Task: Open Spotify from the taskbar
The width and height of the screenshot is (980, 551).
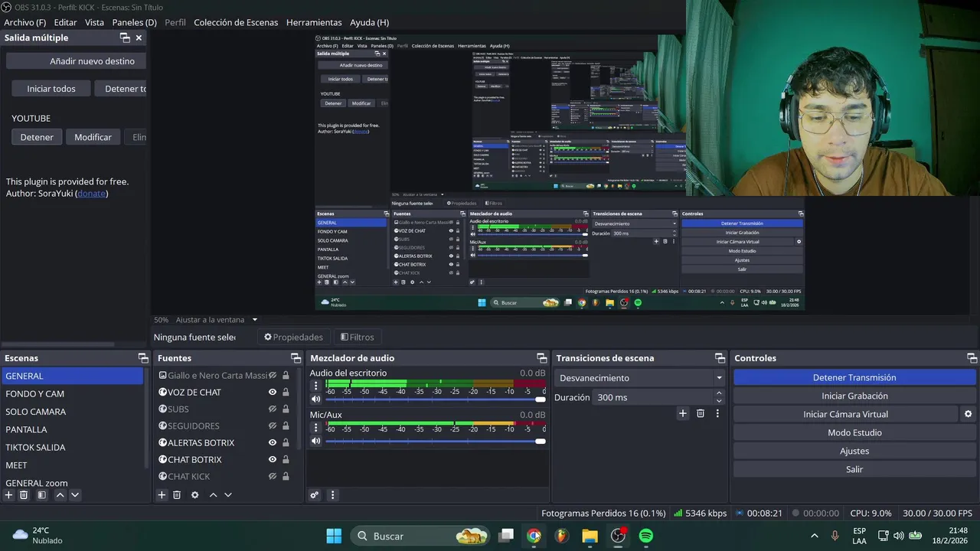Action: pos(645,536)
